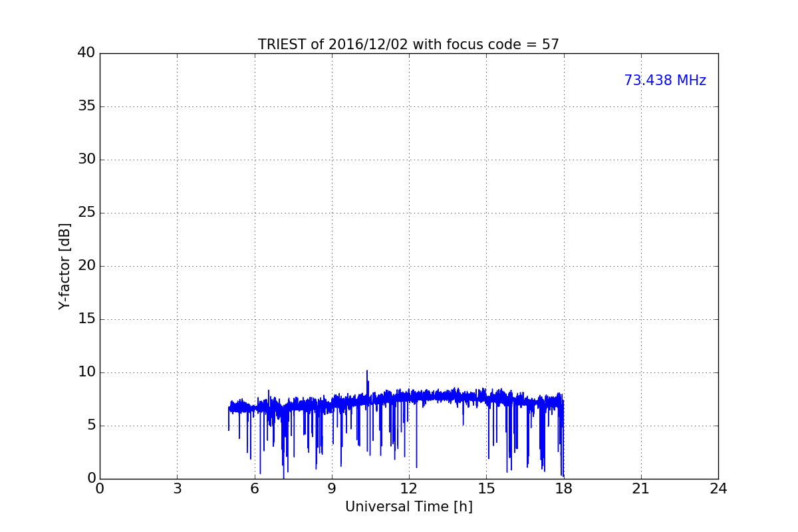Click the y-axis tick label '40'
Image resolution: width=798 pixels, height=532 pixels.
pyautogui.click(x=86, y=53)
